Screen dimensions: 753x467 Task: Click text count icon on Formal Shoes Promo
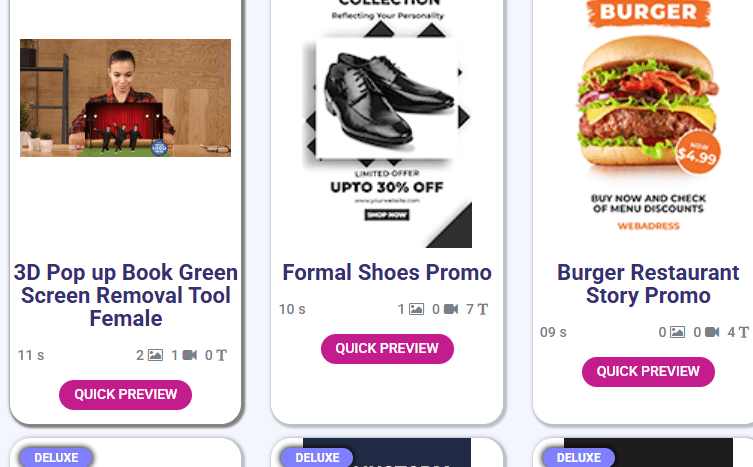pos(483,309)
